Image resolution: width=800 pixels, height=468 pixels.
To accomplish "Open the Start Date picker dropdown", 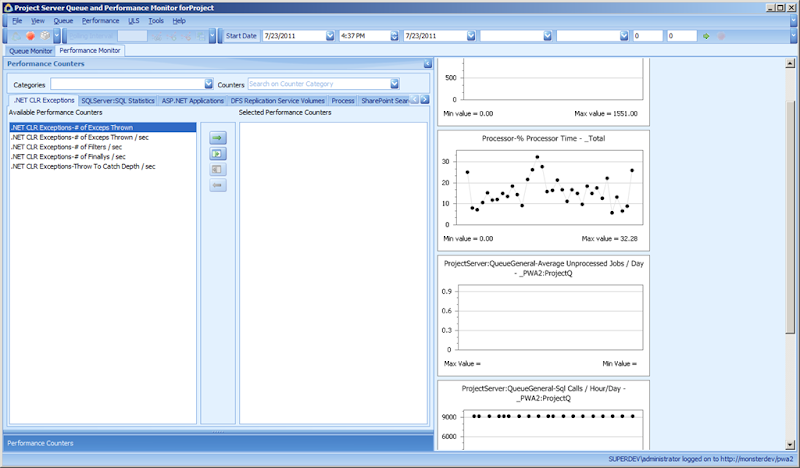I will pos(330,36).
